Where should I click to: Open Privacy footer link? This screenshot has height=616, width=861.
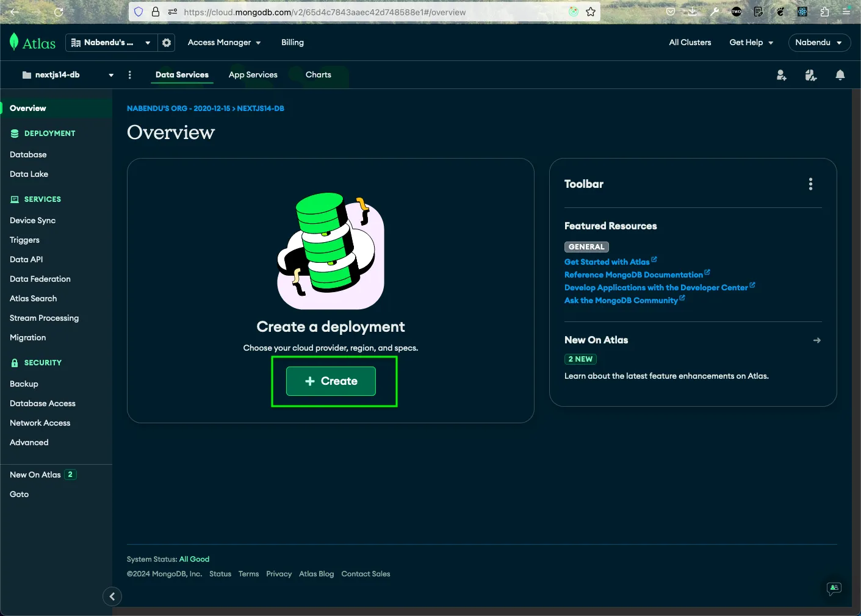pyautogui.click(x=279, y=574)
